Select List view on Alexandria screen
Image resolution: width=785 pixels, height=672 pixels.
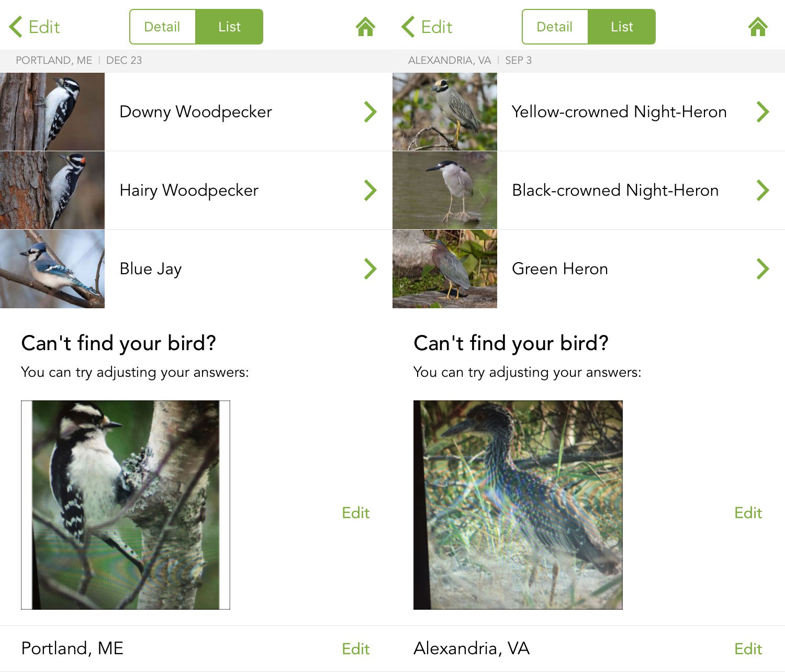point(622,27)
